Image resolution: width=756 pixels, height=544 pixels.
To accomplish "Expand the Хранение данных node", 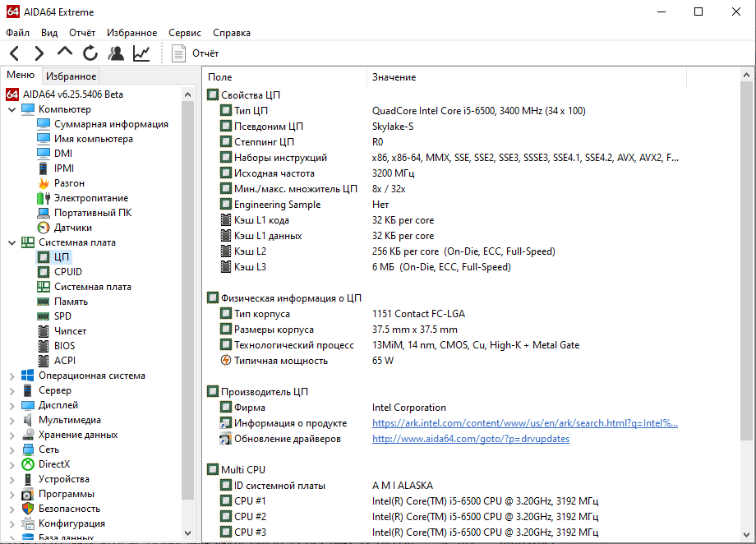I will [12, 435].
